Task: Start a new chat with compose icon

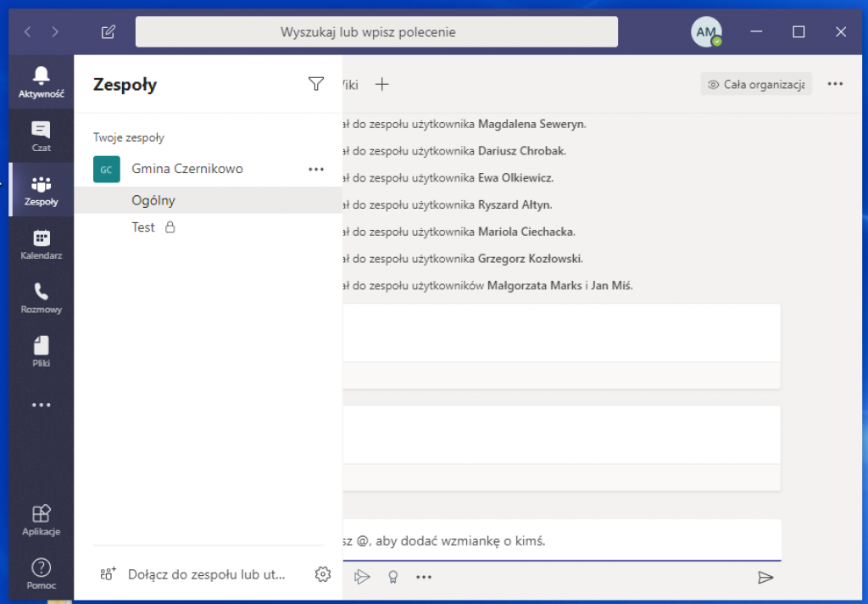Action: 108,32
